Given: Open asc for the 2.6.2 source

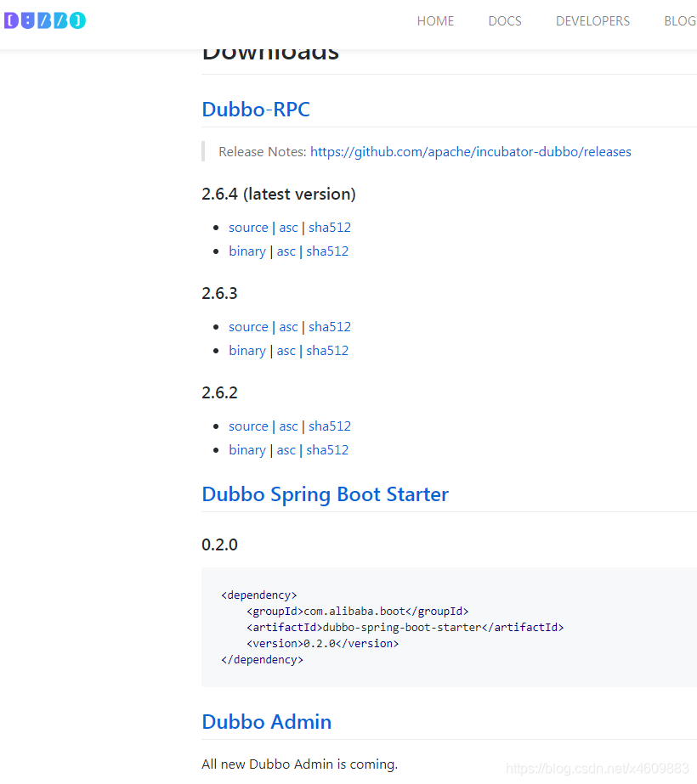Looking at the screenshot, I should click(288, 426).
